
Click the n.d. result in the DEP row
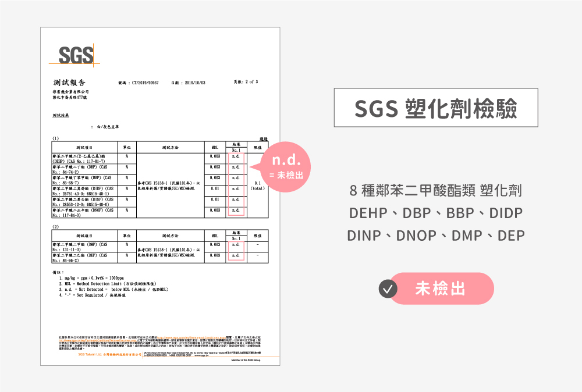tap(236, 255)
